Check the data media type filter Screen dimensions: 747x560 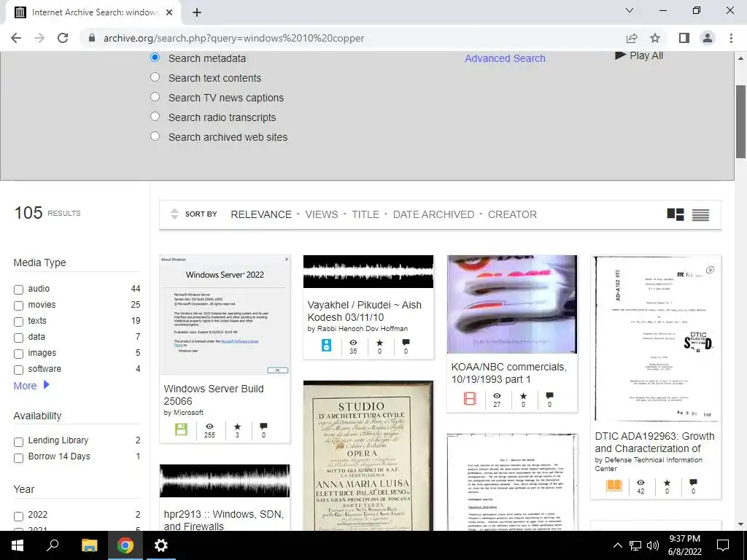pos(18,338)
